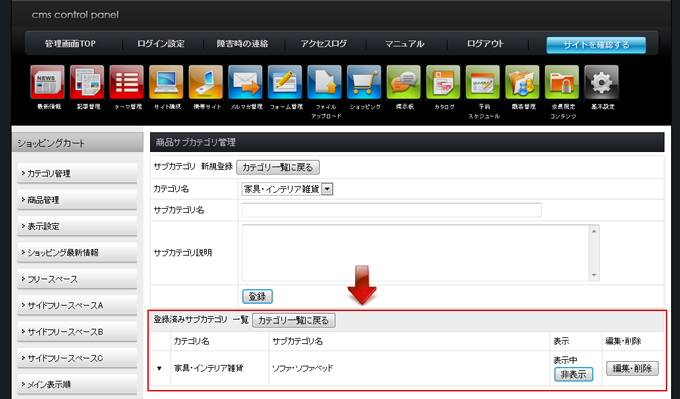Viewport: 680px width, 399px height.
Task: Open the カテゴリ名 dropdown showing 家具・インテリア雑貨
Action: pos(287,189)
